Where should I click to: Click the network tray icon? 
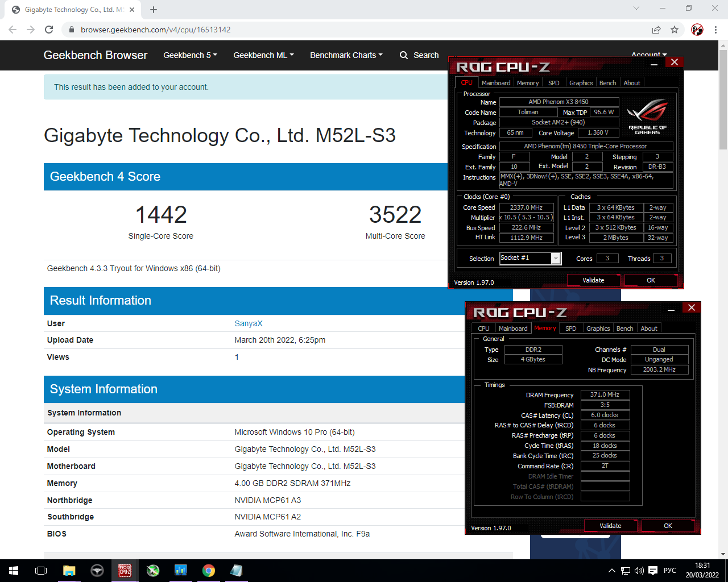pyautogui.click(x=626, y=571)
